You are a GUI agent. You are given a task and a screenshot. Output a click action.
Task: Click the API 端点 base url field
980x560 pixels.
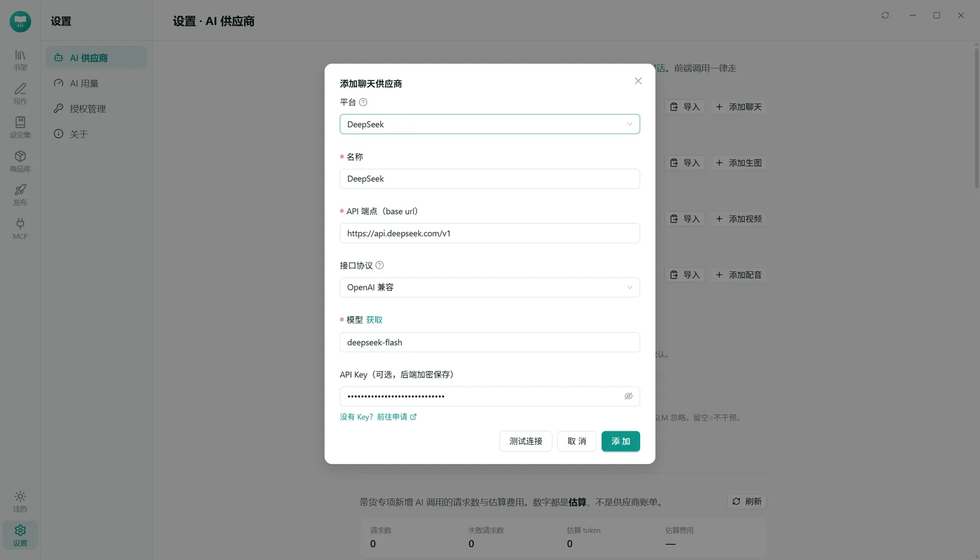(490, 233)
